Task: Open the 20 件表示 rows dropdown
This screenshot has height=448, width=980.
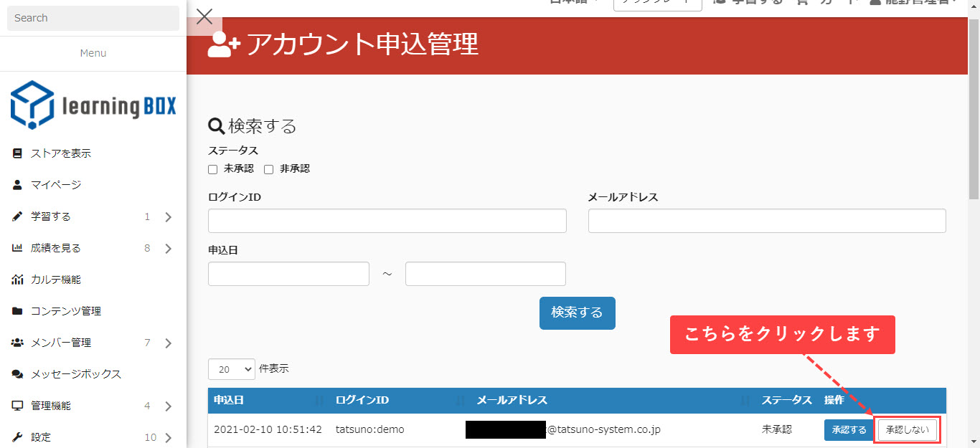Action: click(x=231, y=369)
